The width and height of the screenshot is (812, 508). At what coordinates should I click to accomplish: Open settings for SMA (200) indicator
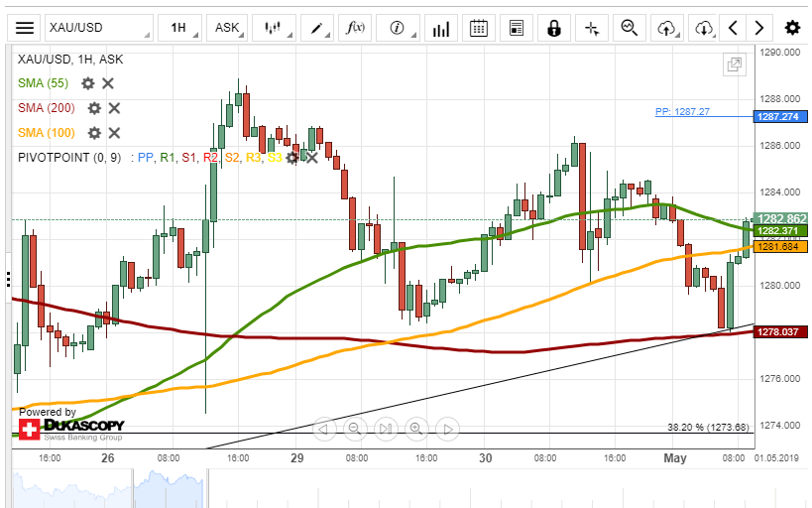coord(94,108)
